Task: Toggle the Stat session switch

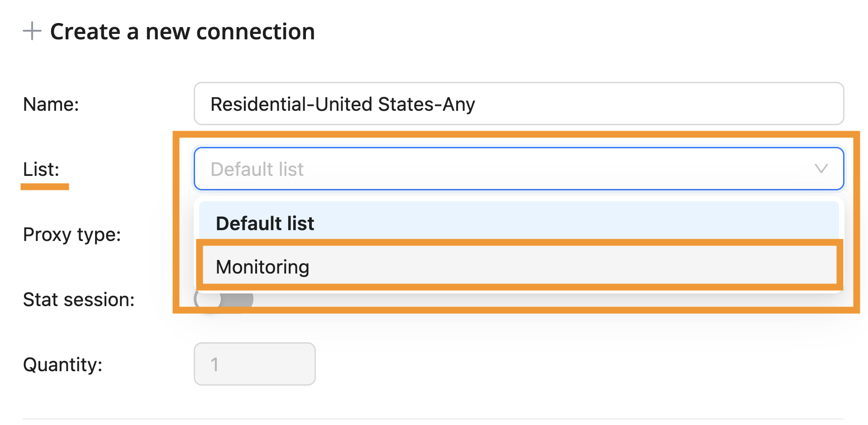Action: coord(224,300)
